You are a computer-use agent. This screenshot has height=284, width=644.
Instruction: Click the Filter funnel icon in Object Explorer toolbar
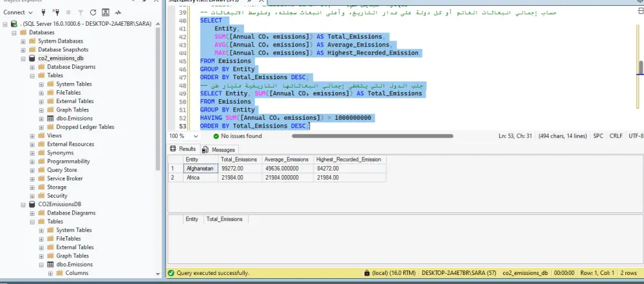pos(80,12)
